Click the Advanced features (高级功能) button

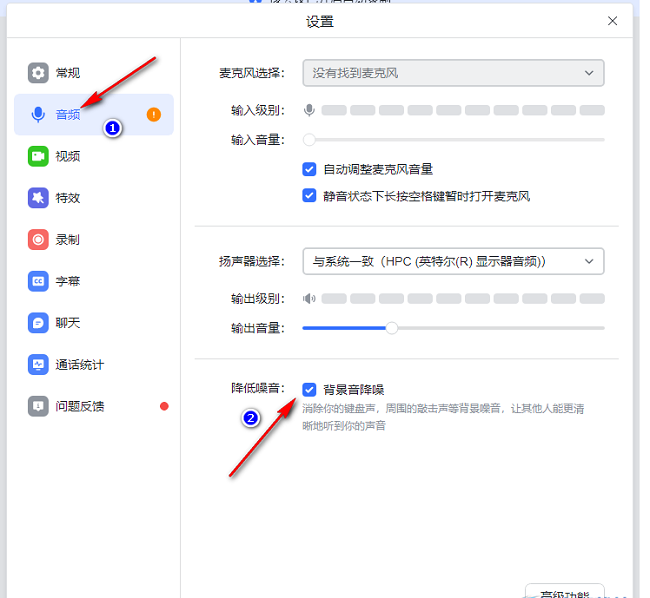[565, 591]
